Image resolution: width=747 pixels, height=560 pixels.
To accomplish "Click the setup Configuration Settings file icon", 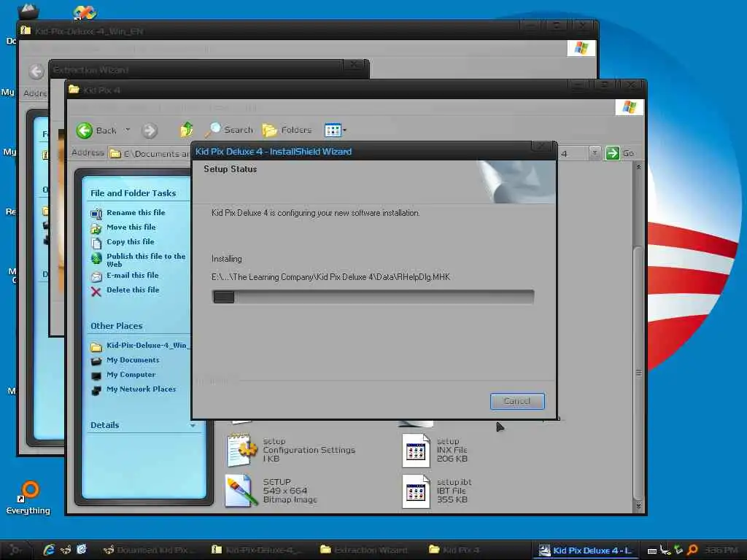I will pos(242,449).
